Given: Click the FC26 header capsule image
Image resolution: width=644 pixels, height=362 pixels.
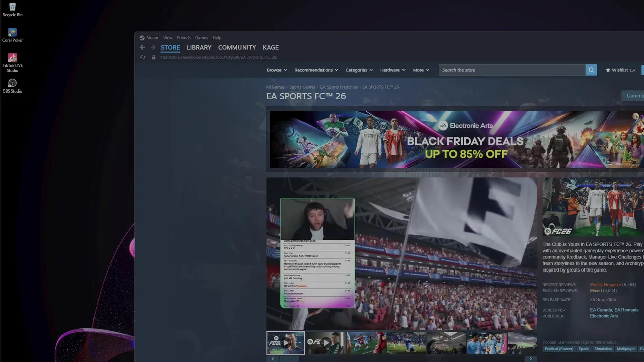Looking at the screenshot, I should click(593, 207).
